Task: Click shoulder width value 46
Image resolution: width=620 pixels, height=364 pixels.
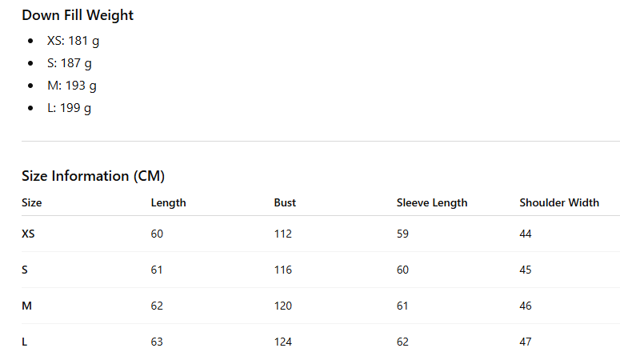Action: point(526,306)
